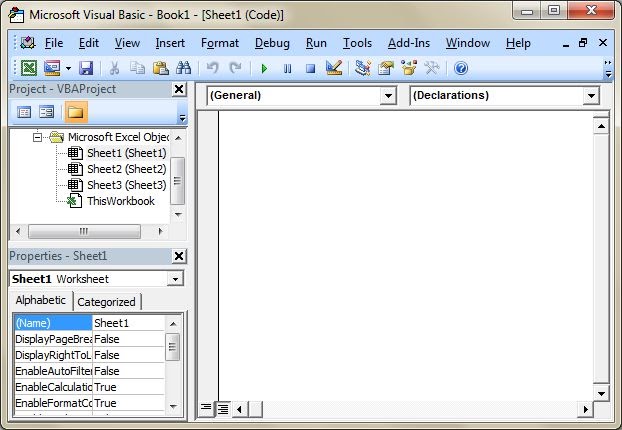Click code window scroll right arrow

pyautogui.click(x=586, y=409)
